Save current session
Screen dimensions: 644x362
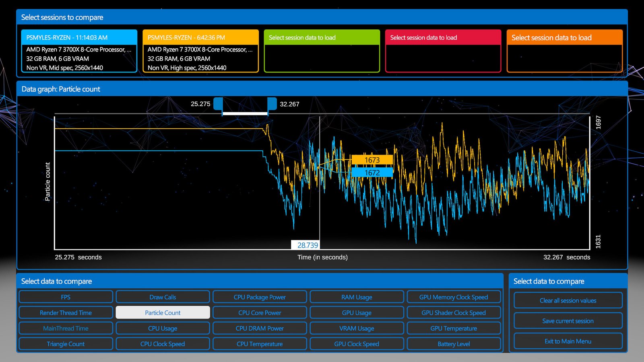point(568,321)
